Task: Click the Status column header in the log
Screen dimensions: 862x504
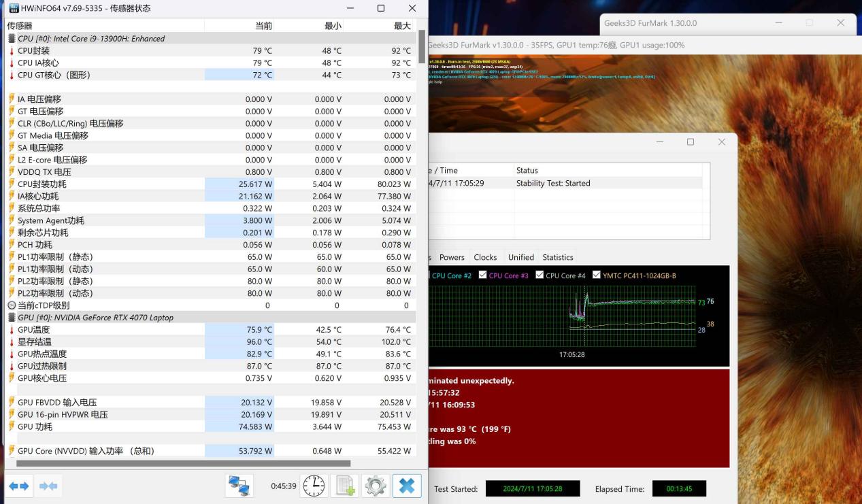Action: coord(608,170)
